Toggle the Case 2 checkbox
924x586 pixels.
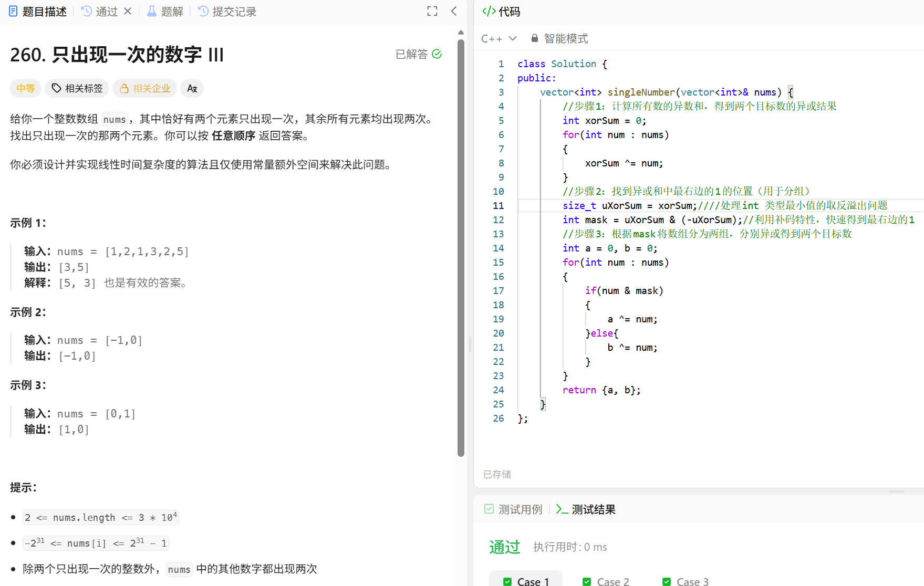coord(587,581)
